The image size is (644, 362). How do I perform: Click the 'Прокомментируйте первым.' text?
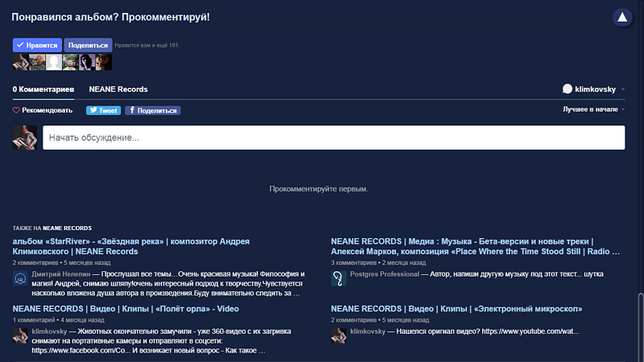click(318, 189)
